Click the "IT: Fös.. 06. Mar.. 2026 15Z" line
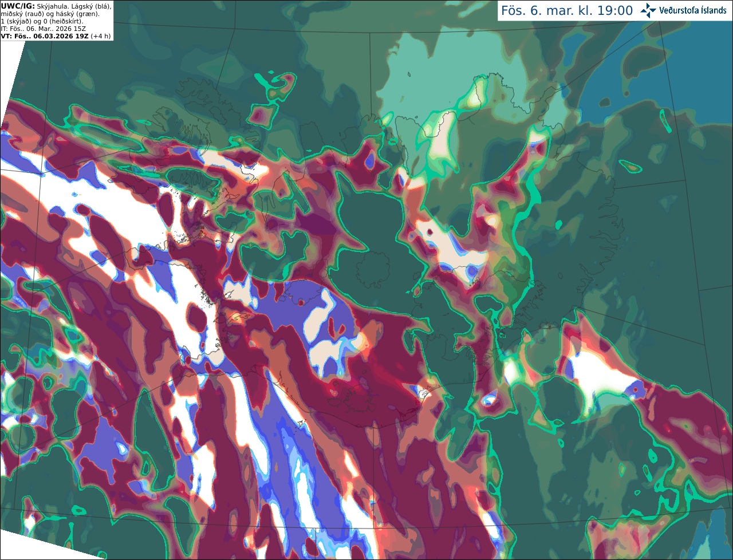 (x=43, y=29)
